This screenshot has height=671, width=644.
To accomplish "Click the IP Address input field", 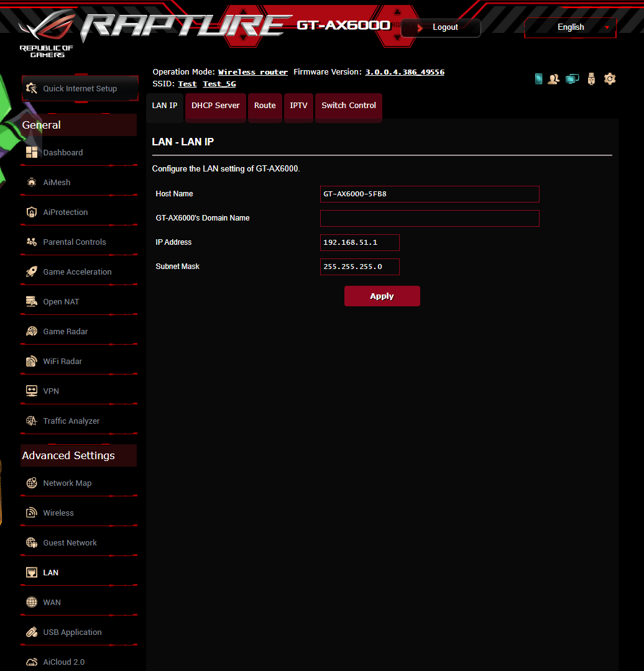I will [x=360, y=243].
